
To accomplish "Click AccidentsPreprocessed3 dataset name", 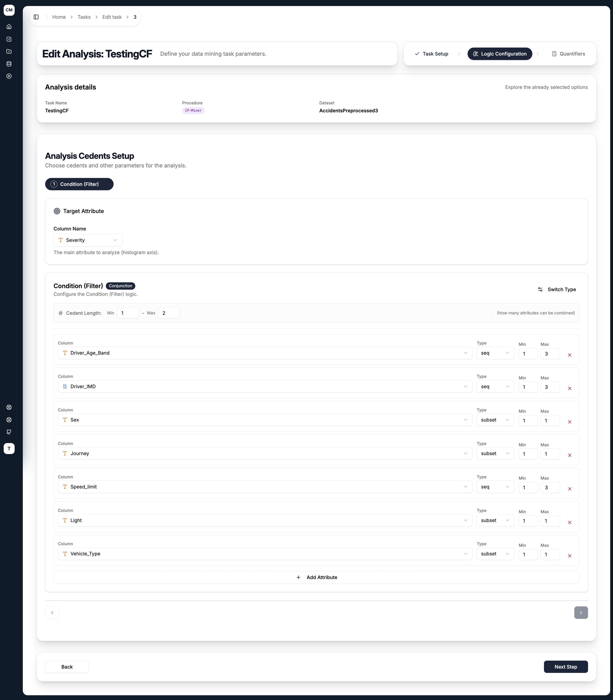I will [349, 111].
